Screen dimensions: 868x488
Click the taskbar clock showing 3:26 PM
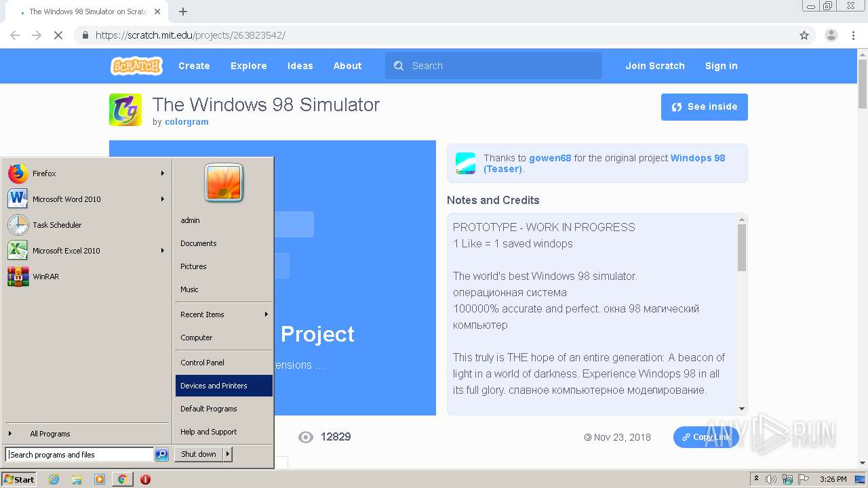click(x=833, y=479)
